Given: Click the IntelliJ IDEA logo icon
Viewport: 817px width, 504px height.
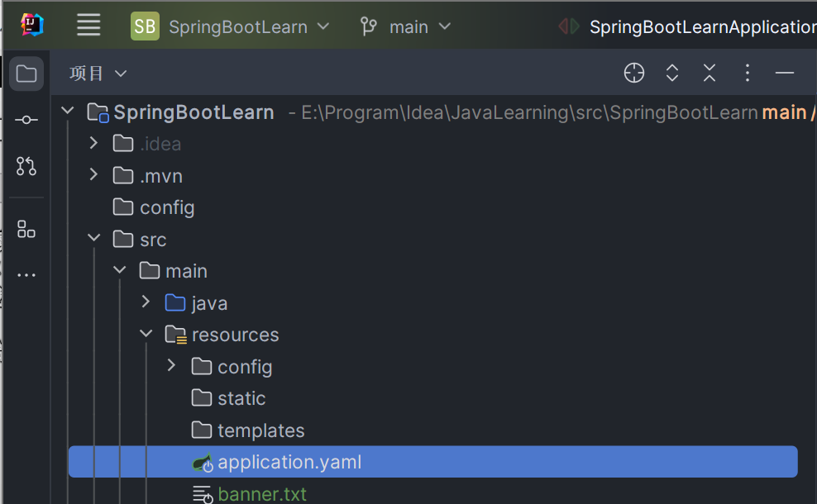Looking at the screenshot, I should coord(31,25).
